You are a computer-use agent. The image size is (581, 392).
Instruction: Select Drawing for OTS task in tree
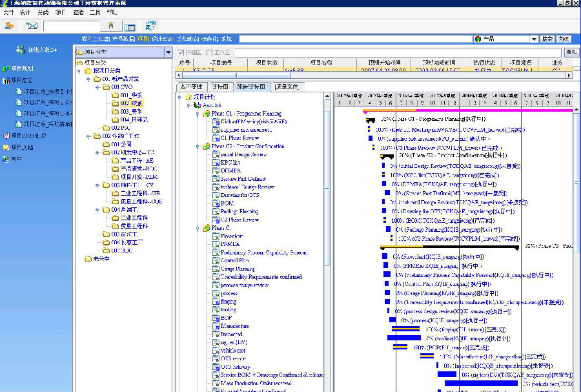[x=240, y=195]
